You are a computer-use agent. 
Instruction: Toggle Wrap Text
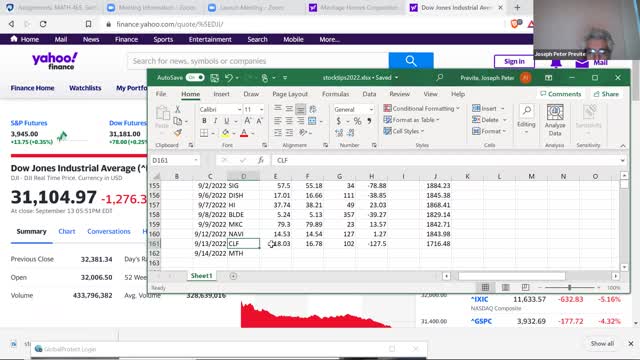click(313, 109)
